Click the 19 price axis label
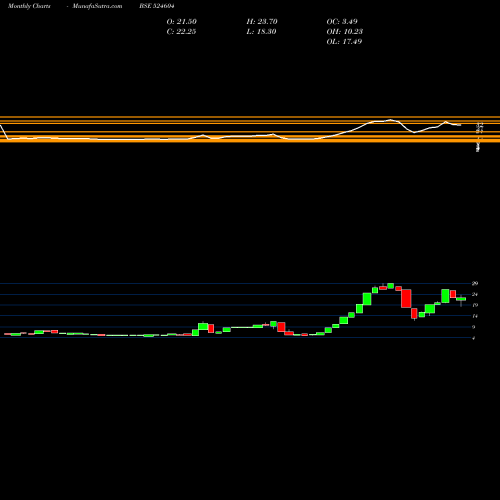This screenshot has height=500, width=500. (475, 305)
